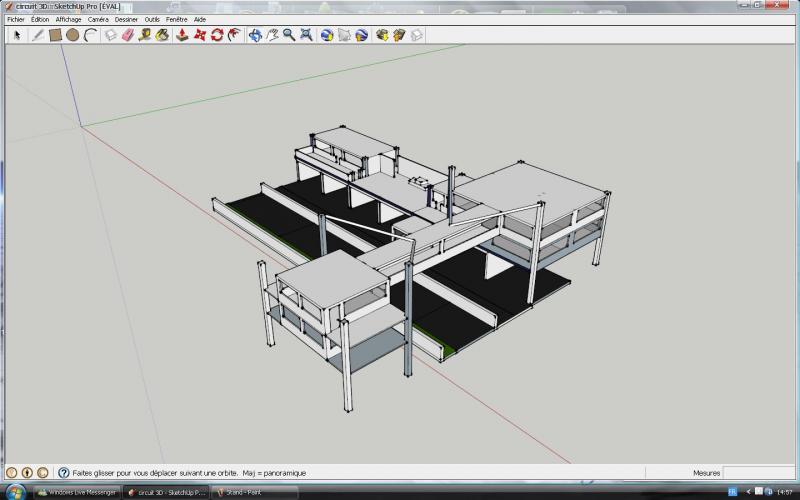
Task: Open the Fichier menu
Action: click(x=16, y=19)
